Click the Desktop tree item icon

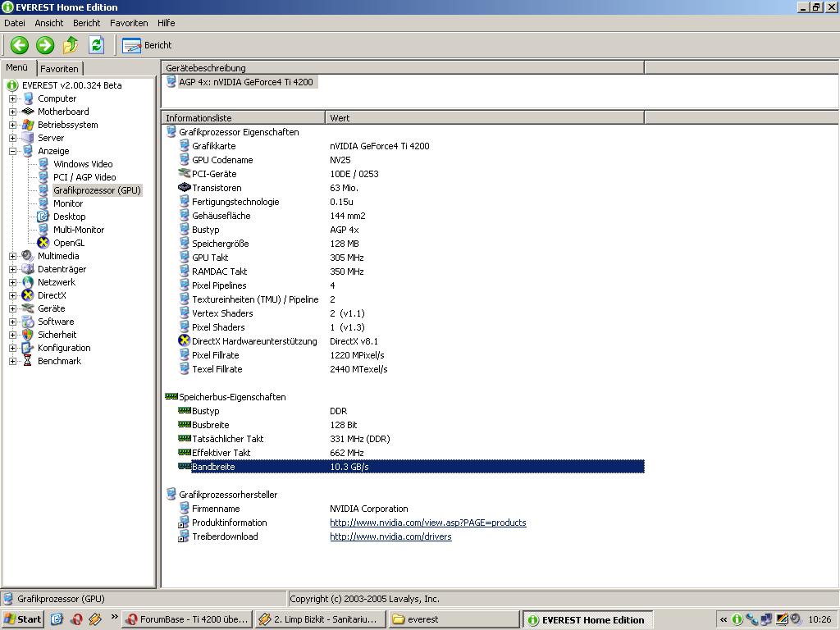pyautogui.click(x=43, y=217)
